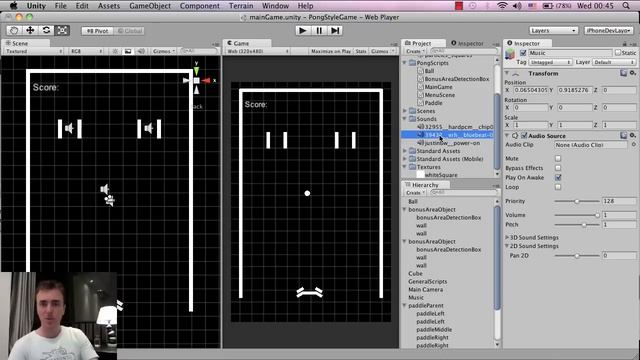Screen dimensions: 640x360
Task: Click the Wi-Fi status icon
Action: pyautogui.click(x=502, y=6)
